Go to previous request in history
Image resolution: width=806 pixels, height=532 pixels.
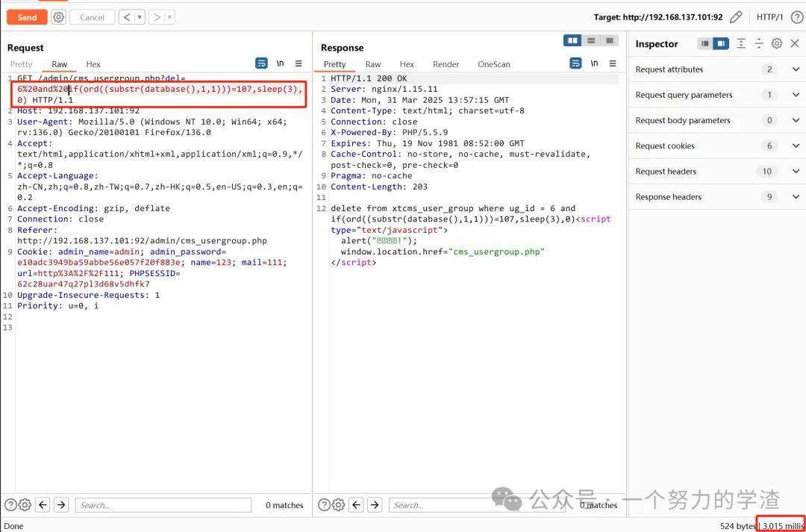pyautogui.click(x=126, y=17)
